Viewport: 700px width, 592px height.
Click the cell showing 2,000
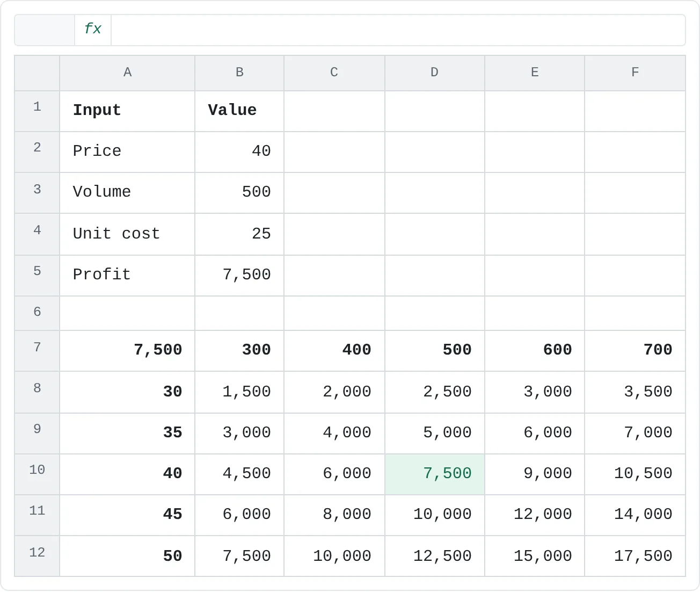click(334, 392)
